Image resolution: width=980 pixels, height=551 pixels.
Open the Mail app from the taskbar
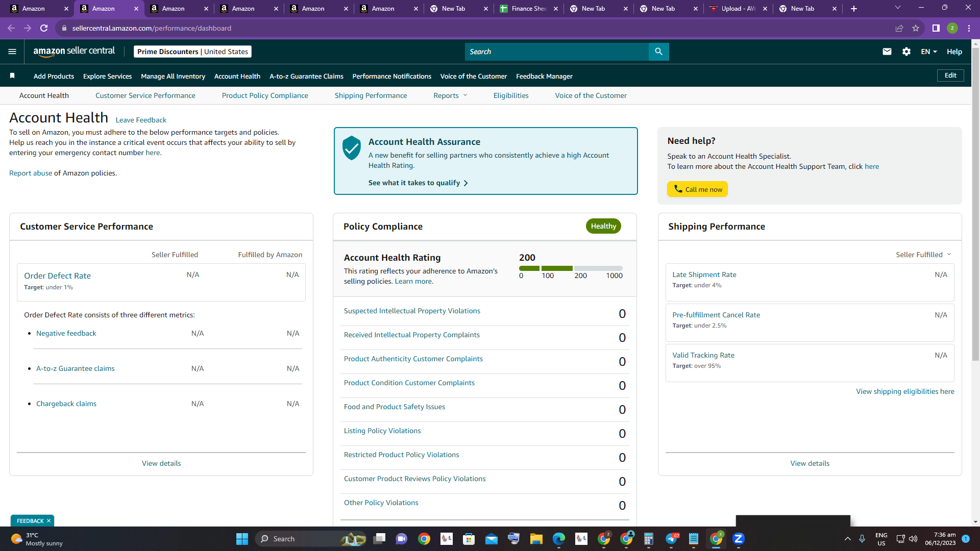(492, 539)
